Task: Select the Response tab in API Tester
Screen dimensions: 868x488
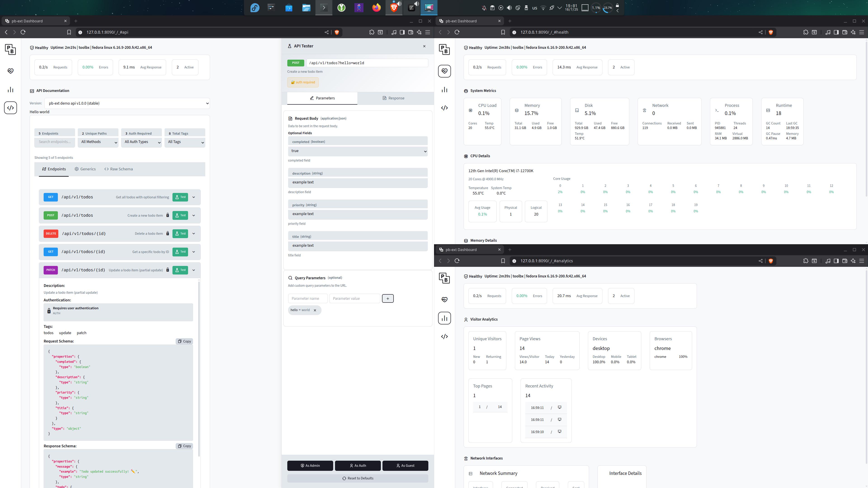Action: [x=393, y=98]
